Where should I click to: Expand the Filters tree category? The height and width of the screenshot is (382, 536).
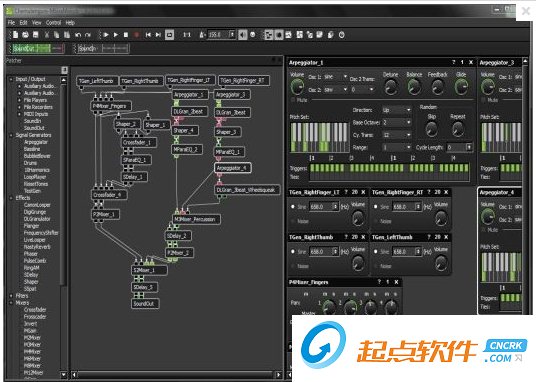pyautogui.click(x=11, y=296)
